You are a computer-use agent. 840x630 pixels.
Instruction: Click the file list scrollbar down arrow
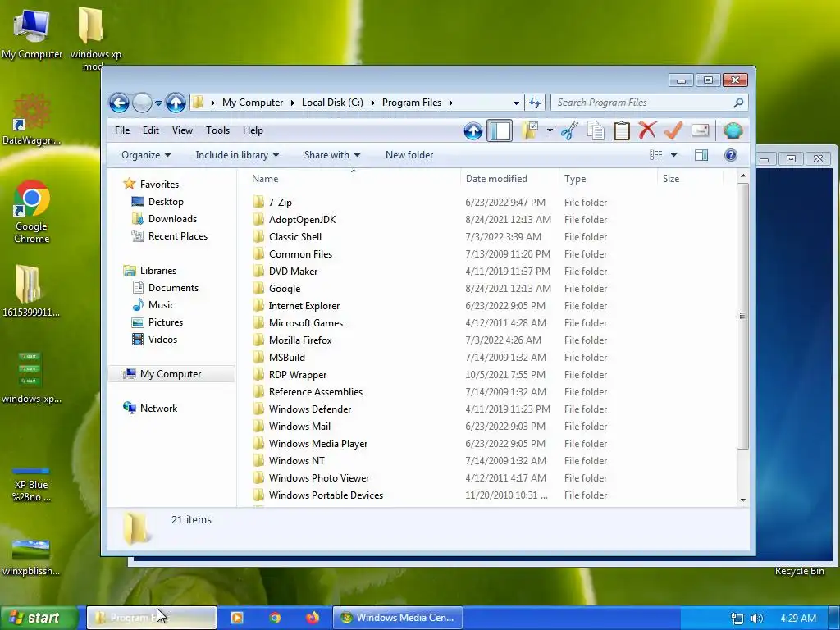743,500
